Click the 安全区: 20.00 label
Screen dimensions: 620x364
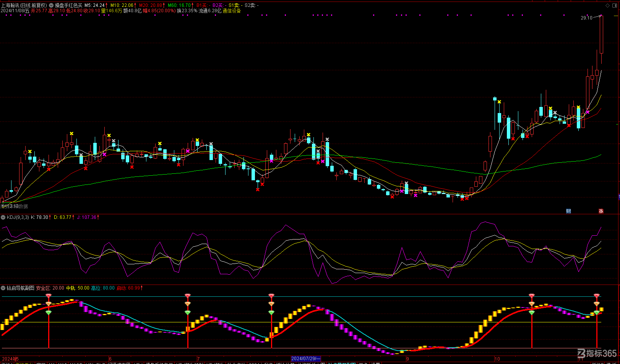(50, 288)
